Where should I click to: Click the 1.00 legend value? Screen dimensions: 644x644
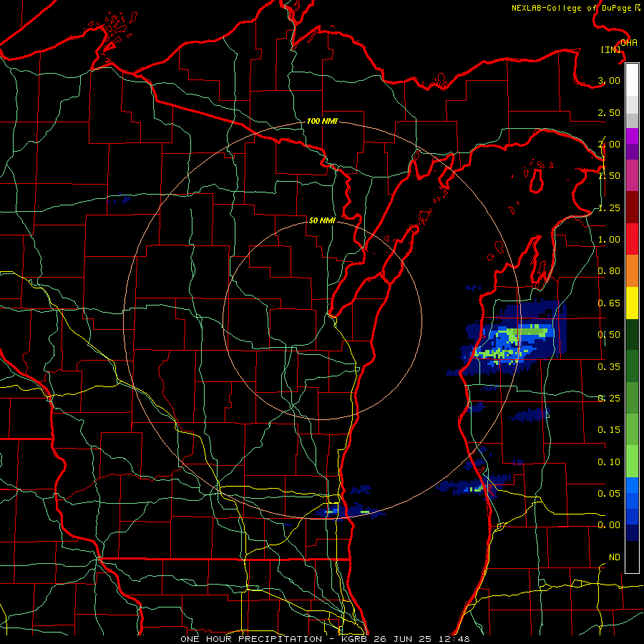(609, 240)
